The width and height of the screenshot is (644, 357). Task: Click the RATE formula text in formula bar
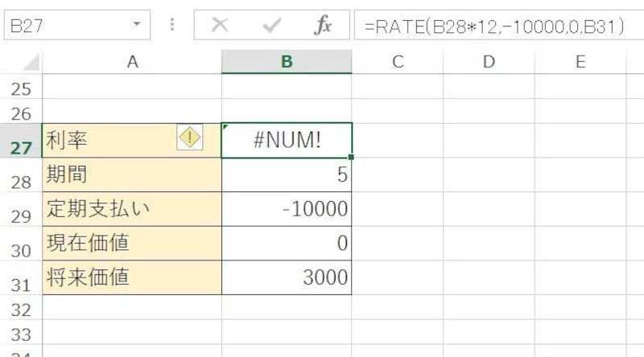[x=493, y=26]
